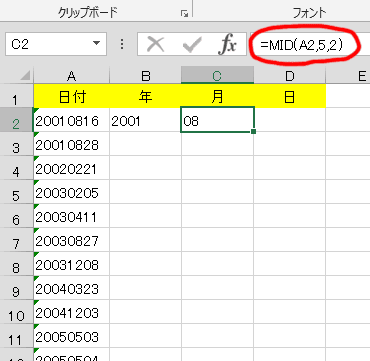This screenshot has width=370, height=361.
Task: Confirm the entry with the checkmark icon
Action: tap(192, 44)
